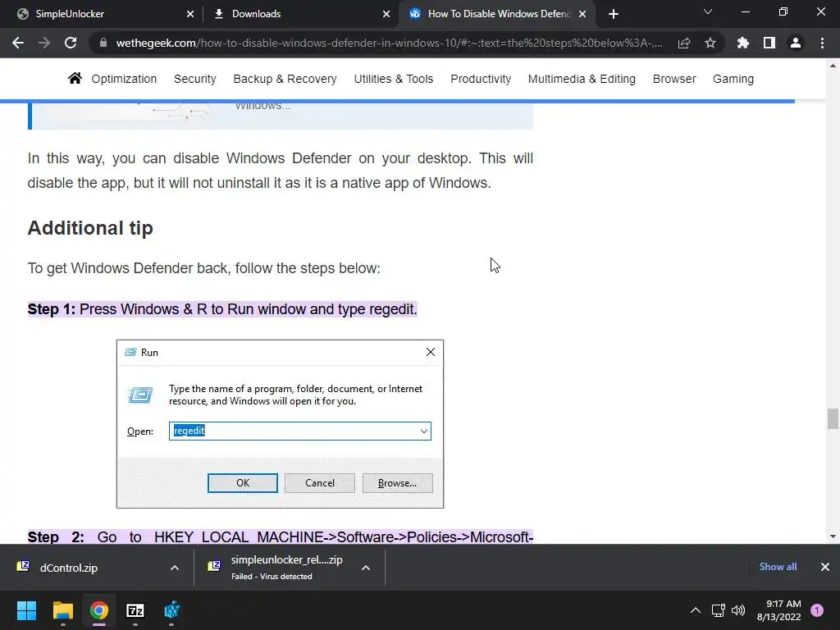The width and height of the screenshot is (840, 630).
Task: Open the Extensions puzzle icon
Action: coord(743,43)
